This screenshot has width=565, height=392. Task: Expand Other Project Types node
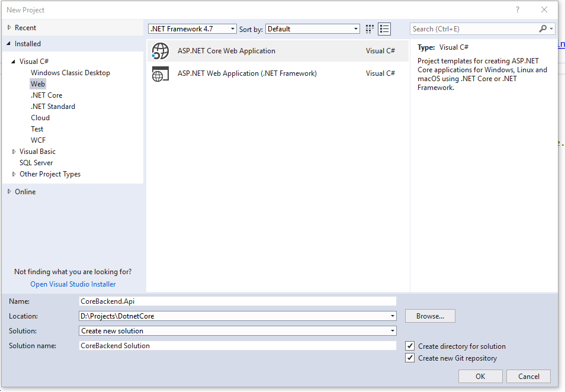click(14, 174)
